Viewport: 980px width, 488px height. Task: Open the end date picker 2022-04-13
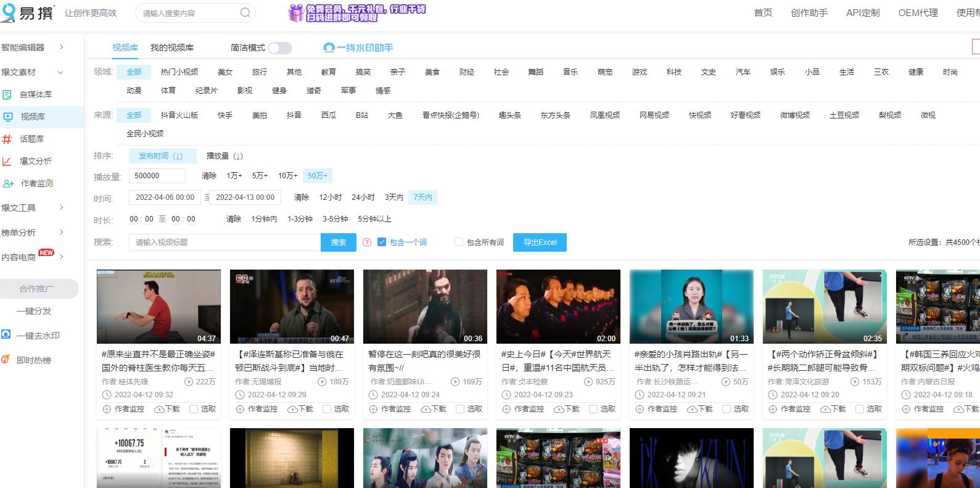(x=245, y=197)
